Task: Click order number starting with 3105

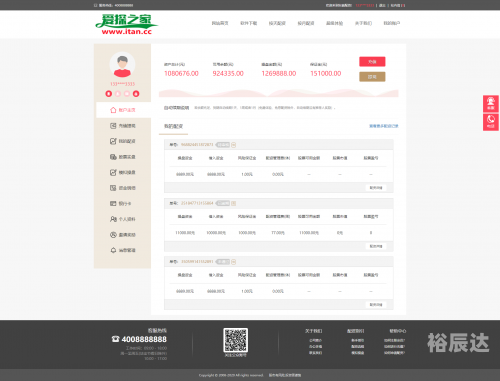Action: point(197,262)
